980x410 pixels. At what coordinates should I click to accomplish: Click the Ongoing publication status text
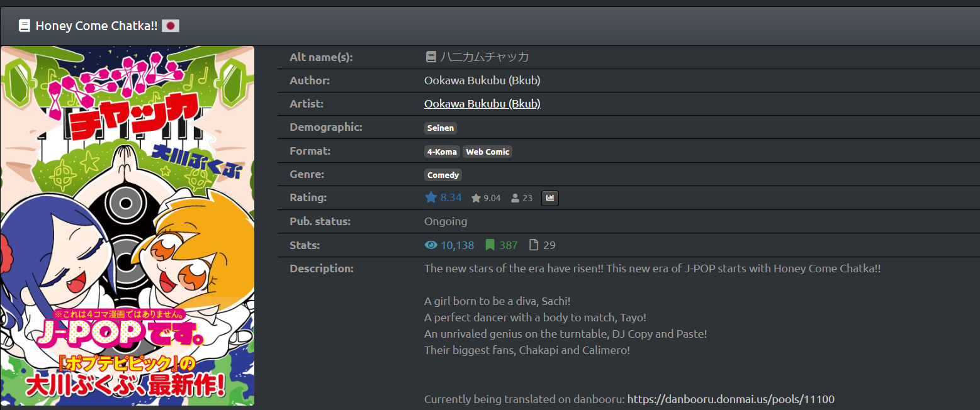click(446, 221)
